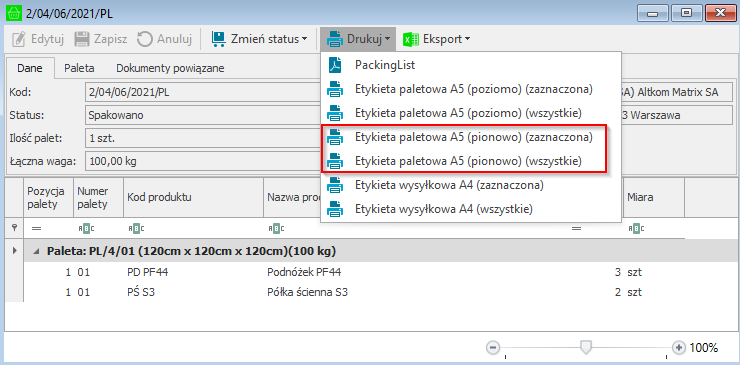This screenshot has height=365, width=740.
Task: Click the filter icon under Numer palety
Action: (x=86, y=229)
